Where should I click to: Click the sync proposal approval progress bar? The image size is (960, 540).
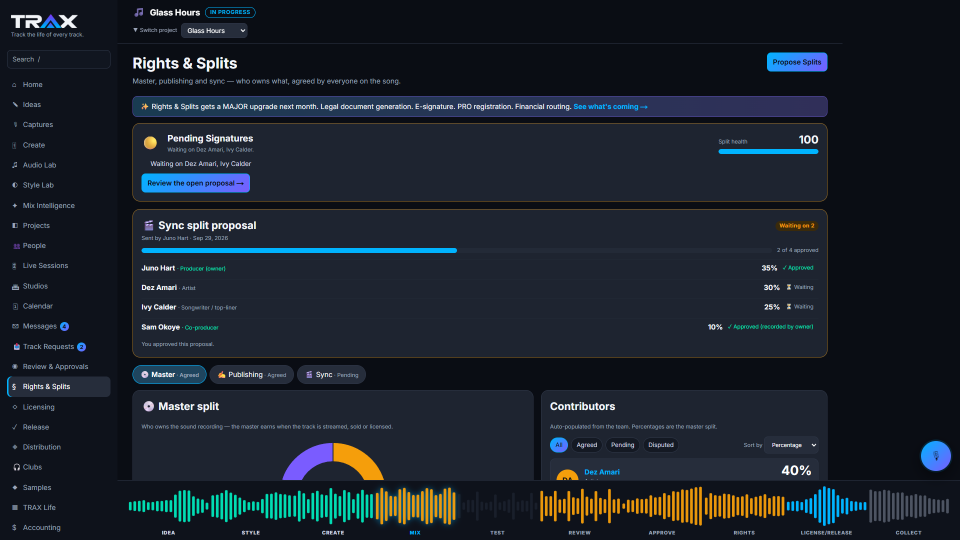tap(456, 250)
